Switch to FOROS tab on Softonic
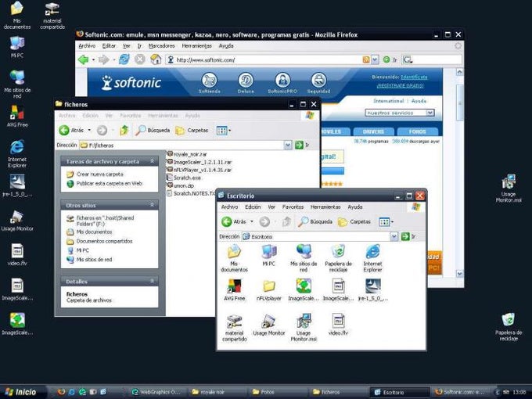The height and width of the screenshot is (399, 532). coord(417,131)
